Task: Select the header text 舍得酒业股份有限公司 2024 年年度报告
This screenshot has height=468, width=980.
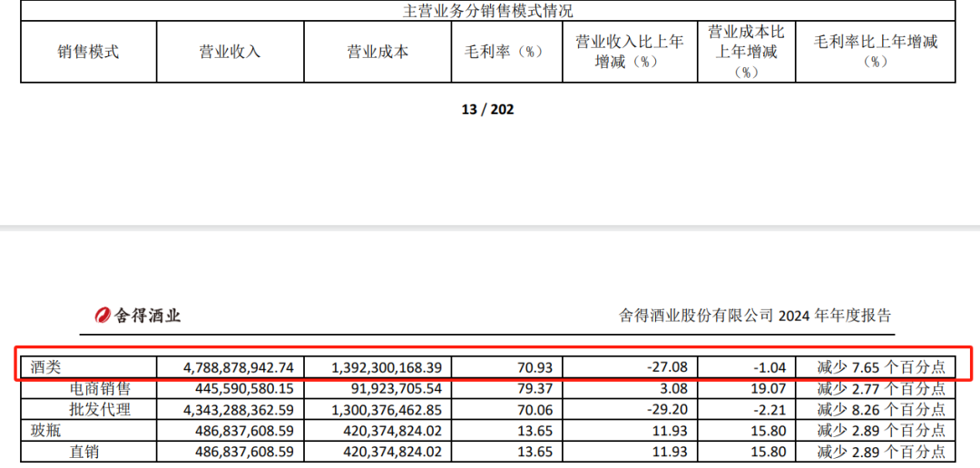Action: [754, 316]
